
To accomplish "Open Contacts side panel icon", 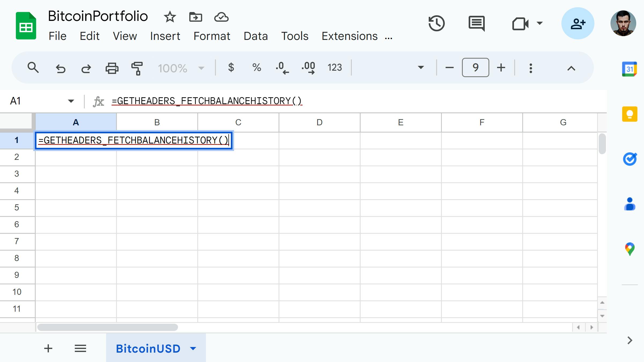I will [630, 204].
